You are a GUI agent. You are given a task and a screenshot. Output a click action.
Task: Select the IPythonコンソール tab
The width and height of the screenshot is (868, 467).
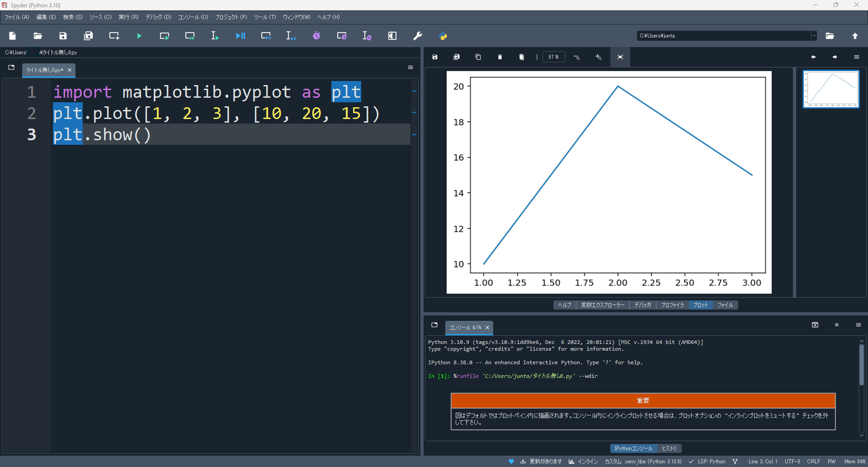point(633,448)
